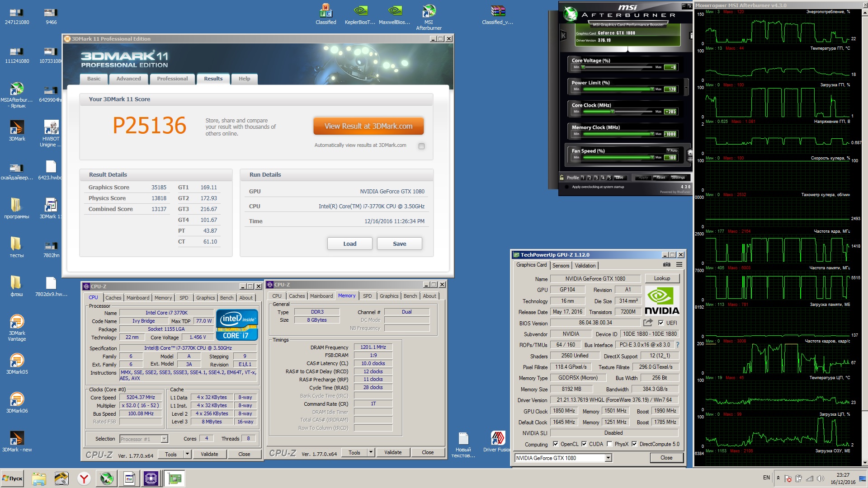This screenshot has height=488, width=868.
Task: Open the Classified_v archive icon
Action: click(497, 14)
